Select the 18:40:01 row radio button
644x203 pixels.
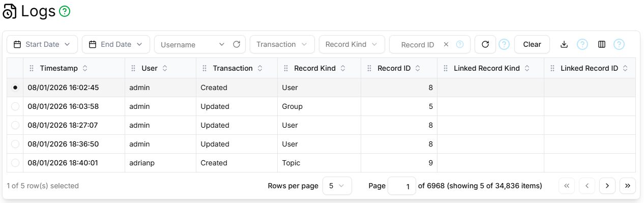click(x=15, y=163)
